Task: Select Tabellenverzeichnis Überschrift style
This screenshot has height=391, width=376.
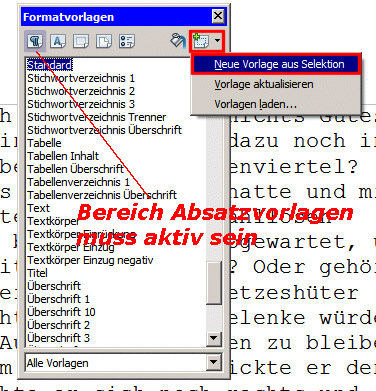Action: (x=102, y=195)
